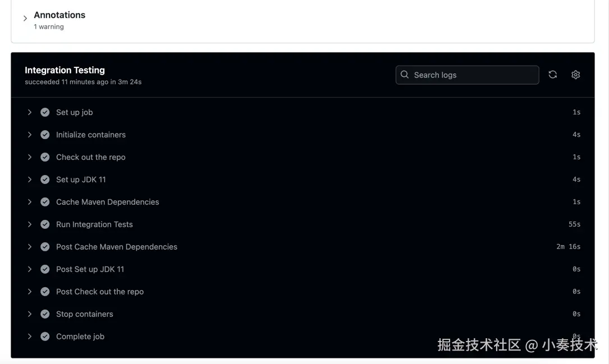Screen dimensions: 609x364
Task: Click the Integration Testing job title
Action: click(65, 70)
